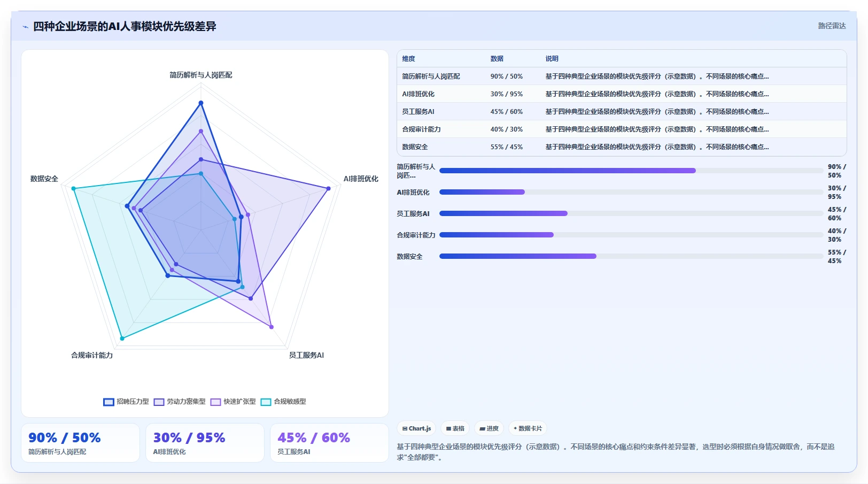868x484 pixels.
Task: Click the 40% / 30% table value
Action: point(507,129)
